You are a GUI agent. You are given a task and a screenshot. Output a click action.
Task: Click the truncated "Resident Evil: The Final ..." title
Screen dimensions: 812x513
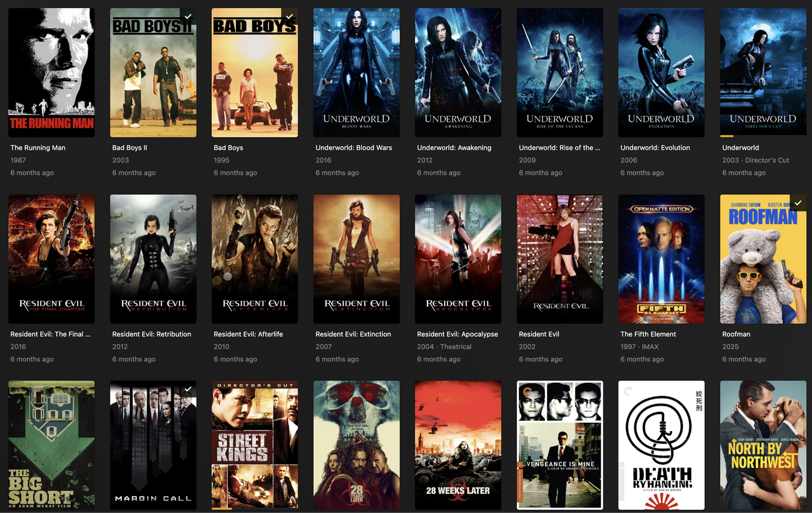click(51, 334)
